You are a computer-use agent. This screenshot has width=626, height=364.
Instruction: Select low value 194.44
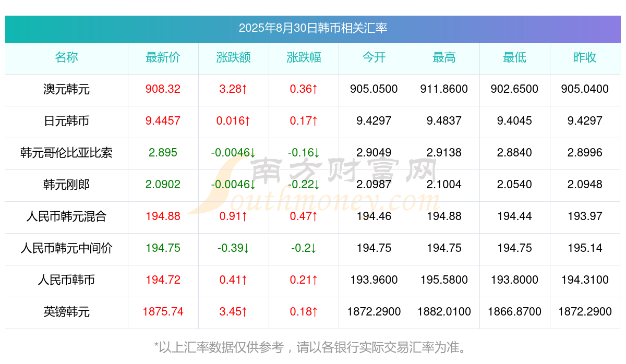tap(515, 216)
